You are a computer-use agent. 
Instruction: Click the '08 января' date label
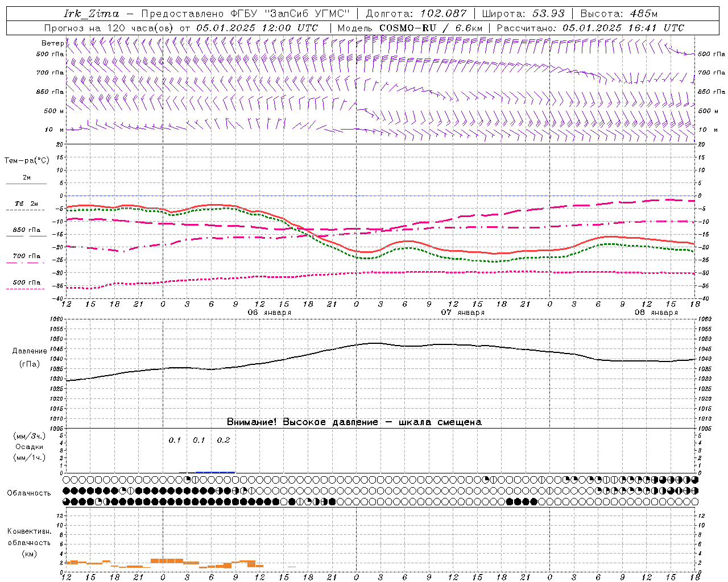pyautogui.click(x=656, y=313)
